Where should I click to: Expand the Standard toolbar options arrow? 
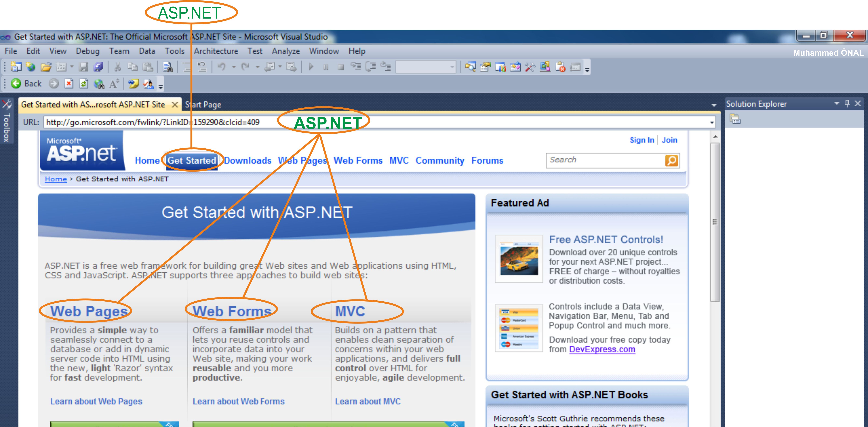pos(587,70)
